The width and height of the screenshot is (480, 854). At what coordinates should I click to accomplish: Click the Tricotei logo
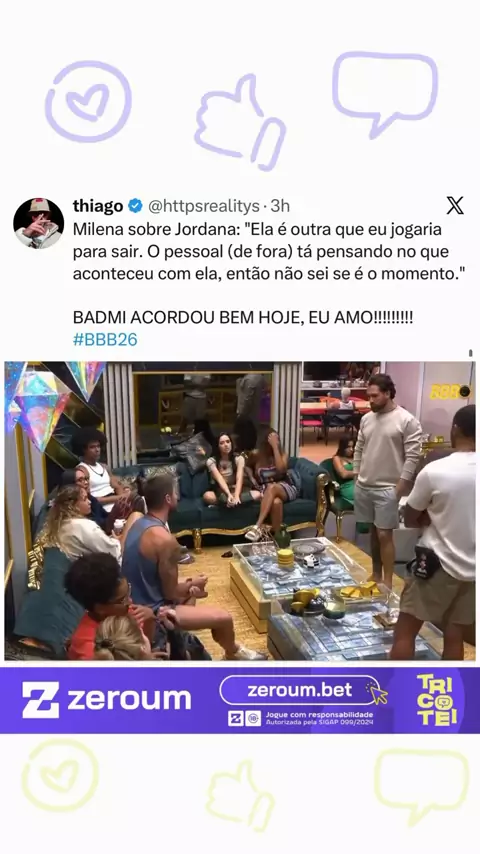437,700
